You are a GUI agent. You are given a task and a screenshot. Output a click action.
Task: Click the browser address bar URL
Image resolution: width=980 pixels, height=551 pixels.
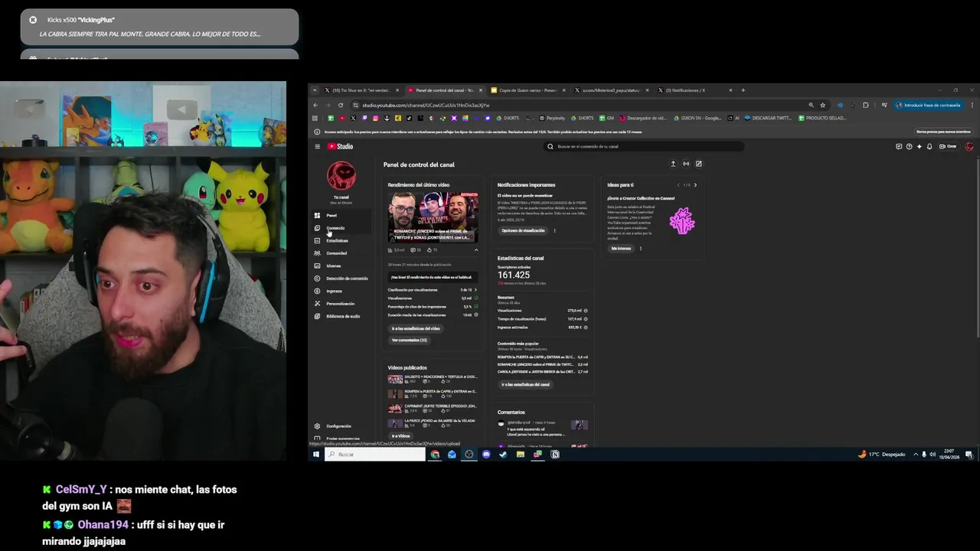click(x=426, y=105)
